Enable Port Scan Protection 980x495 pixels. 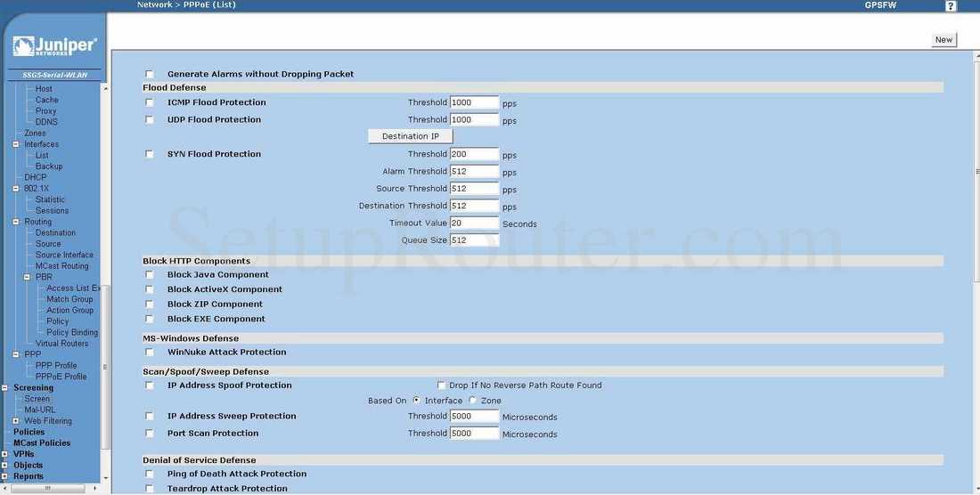(150, 434)
